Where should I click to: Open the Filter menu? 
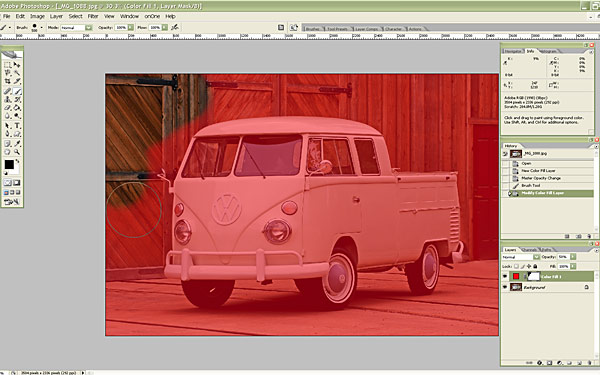pos(93,16)
